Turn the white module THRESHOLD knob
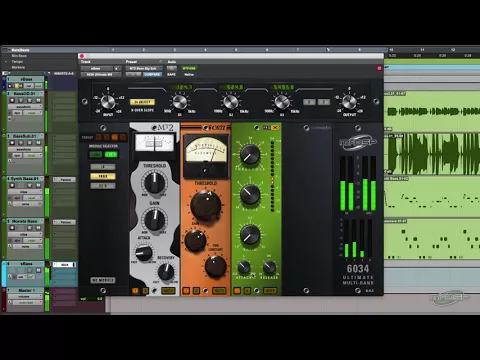 point(154,182)
